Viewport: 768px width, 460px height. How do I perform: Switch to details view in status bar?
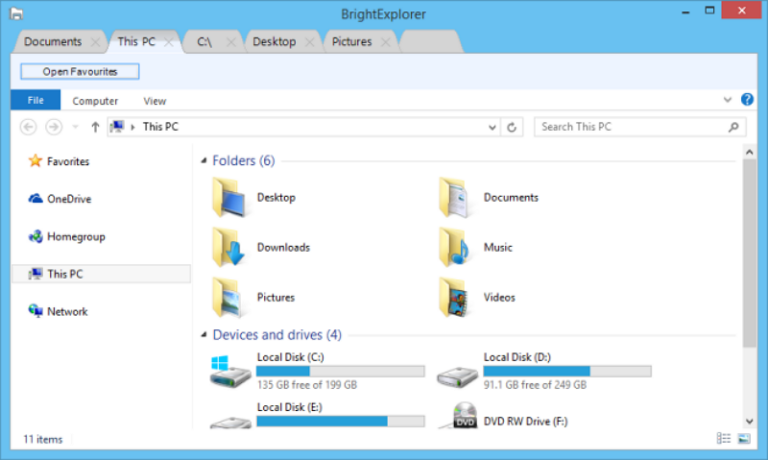point(724,439)
